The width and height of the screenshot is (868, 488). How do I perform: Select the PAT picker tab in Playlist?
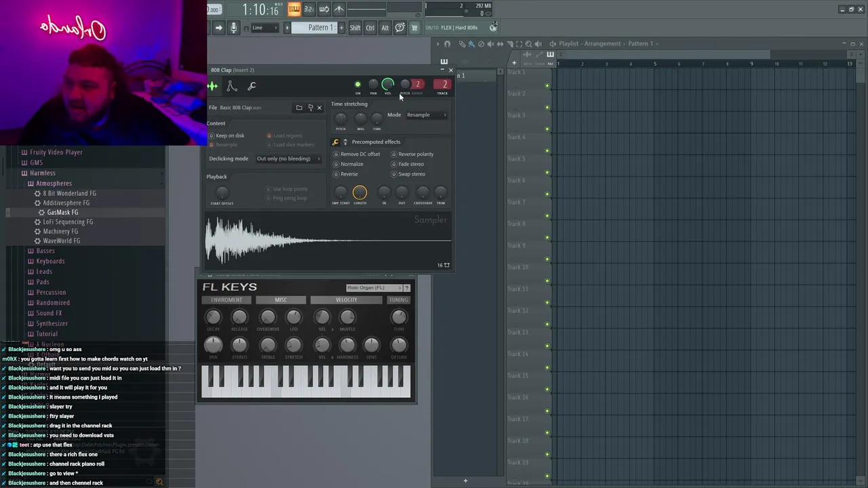[550, 58]
